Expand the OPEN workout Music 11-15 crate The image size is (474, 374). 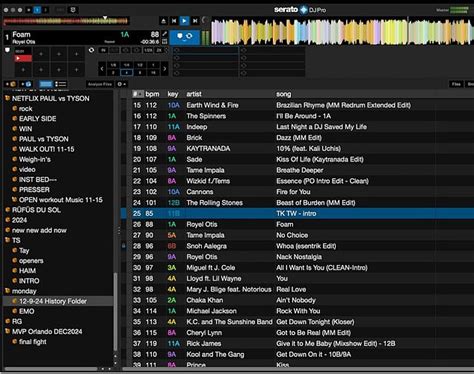point(14,200)
